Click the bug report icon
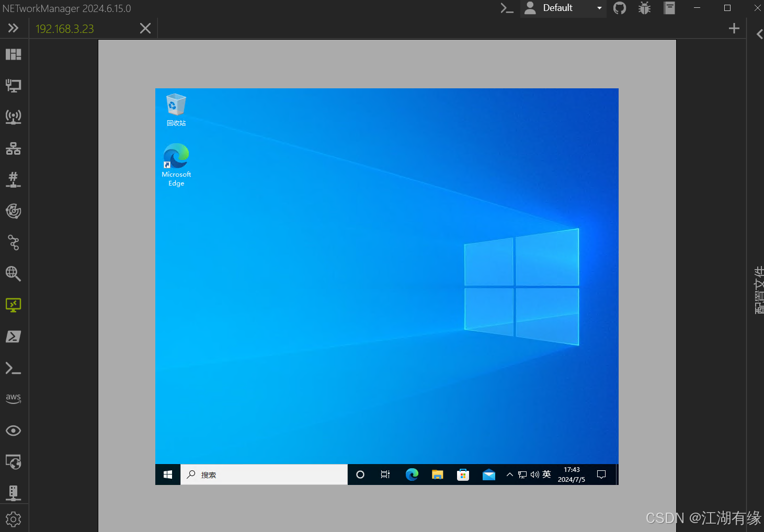Screen dimensions: 764x532 pyautogui.click(x=645, y=8)
